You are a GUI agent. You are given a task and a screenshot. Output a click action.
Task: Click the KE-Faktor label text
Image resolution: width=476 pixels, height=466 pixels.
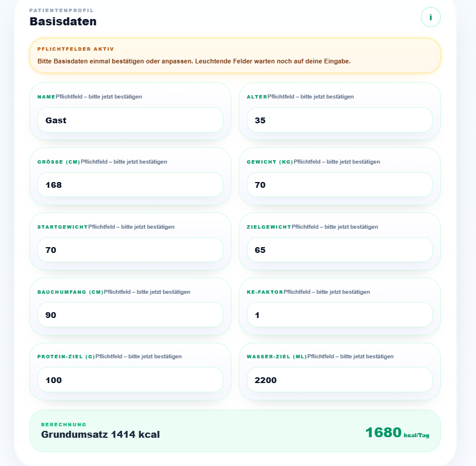(265, 292)
